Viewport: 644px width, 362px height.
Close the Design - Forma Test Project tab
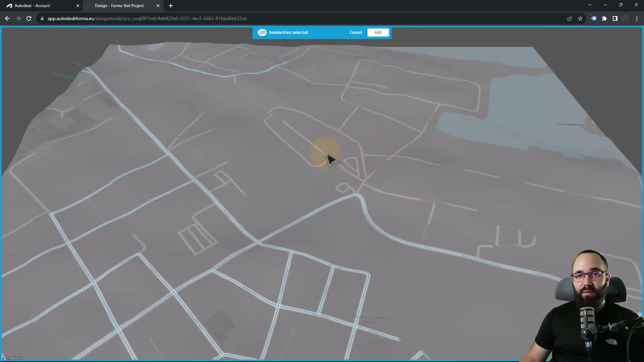[158, 6]
